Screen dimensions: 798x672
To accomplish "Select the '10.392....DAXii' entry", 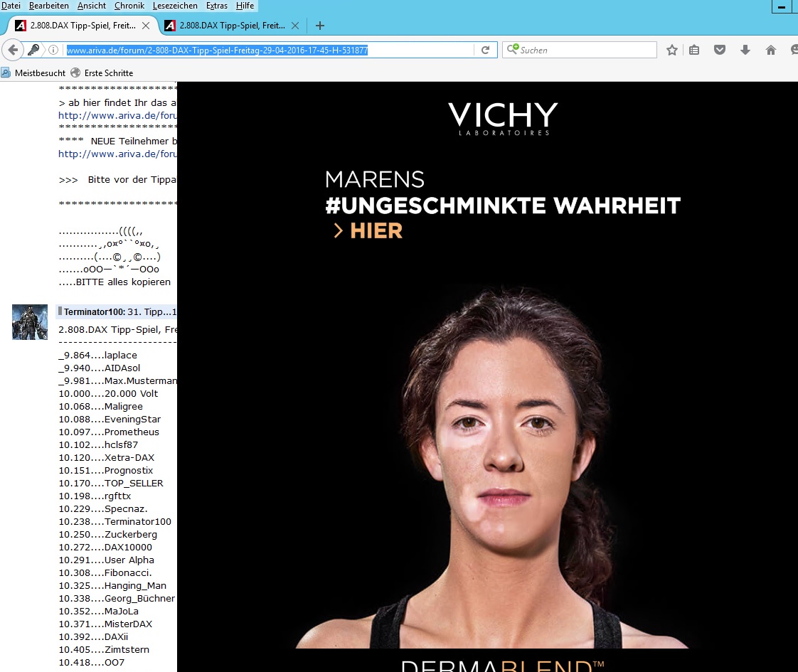I will coord(94,637).
